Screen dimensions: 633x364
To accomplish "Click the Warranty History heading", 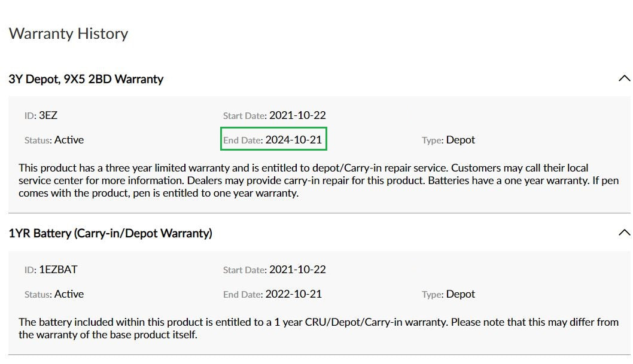I will tap(69, 33).
